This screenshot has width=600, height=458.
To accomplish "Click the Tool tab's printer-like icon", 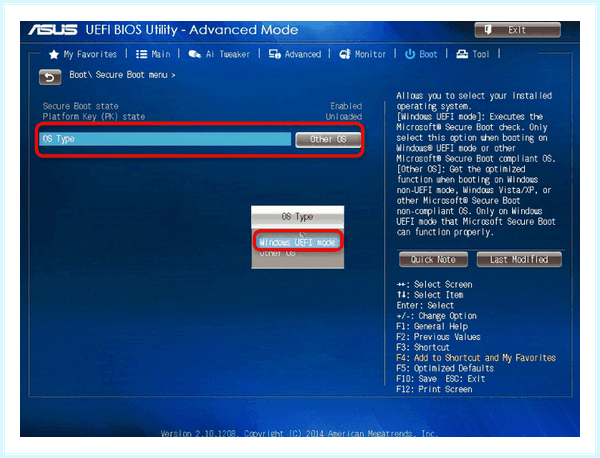I will coord(462,54).
